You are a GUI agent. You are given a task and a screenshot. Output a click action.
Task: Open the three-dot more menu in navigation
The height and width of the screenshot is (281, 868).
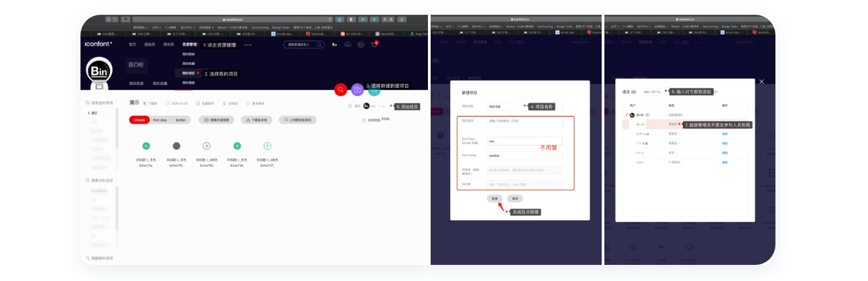point(248,45)
